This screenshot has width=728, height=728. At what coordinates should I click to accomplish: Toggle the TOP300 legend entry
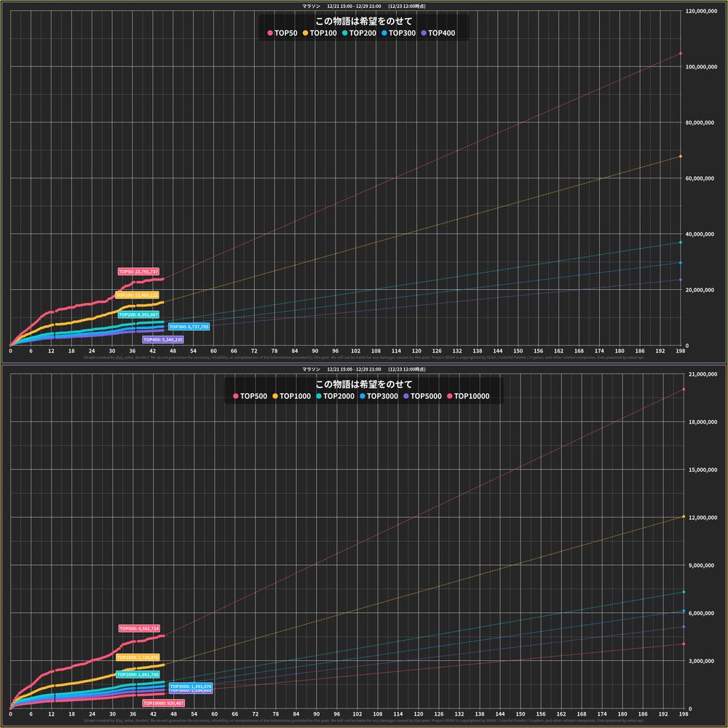399,33
